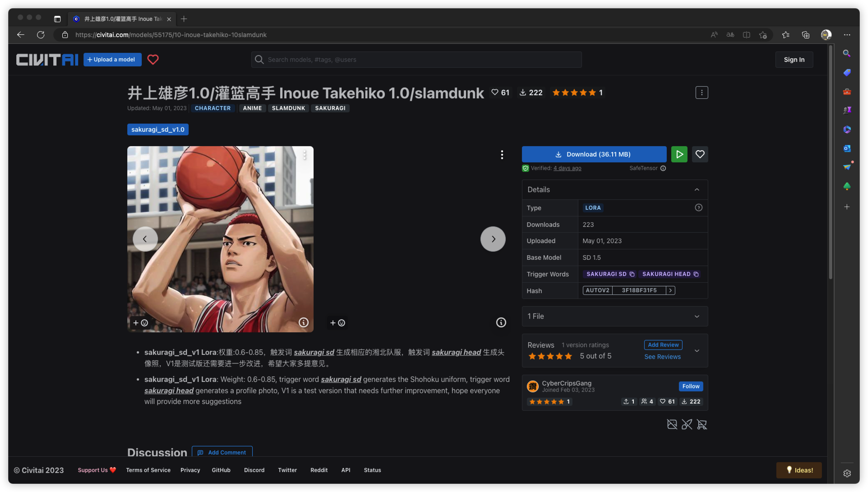Open CyberCripsGang avatar
This screenshot has width=868, height=492.
533,386
